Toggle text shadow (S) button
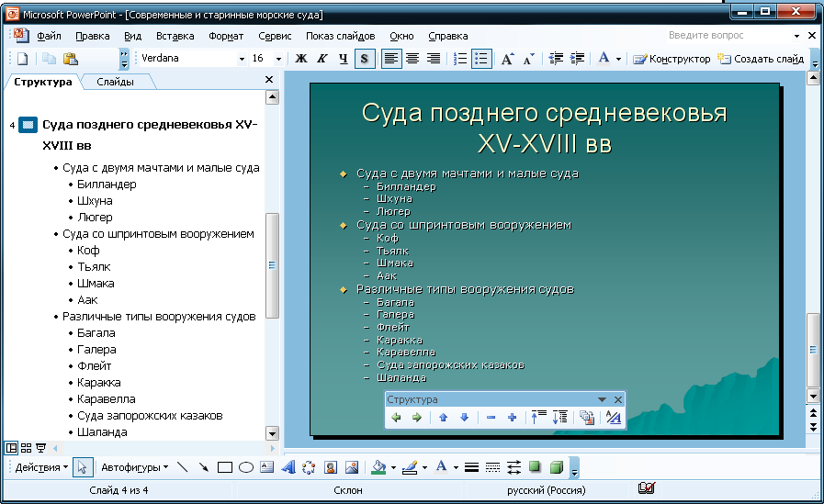Screen dimensions: 824x504 [364, 58]
